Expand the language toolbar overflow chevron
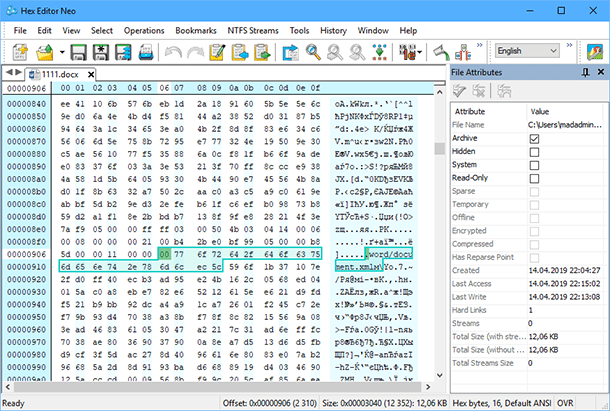Screen dimensions: 610x411 pos(569,45)
